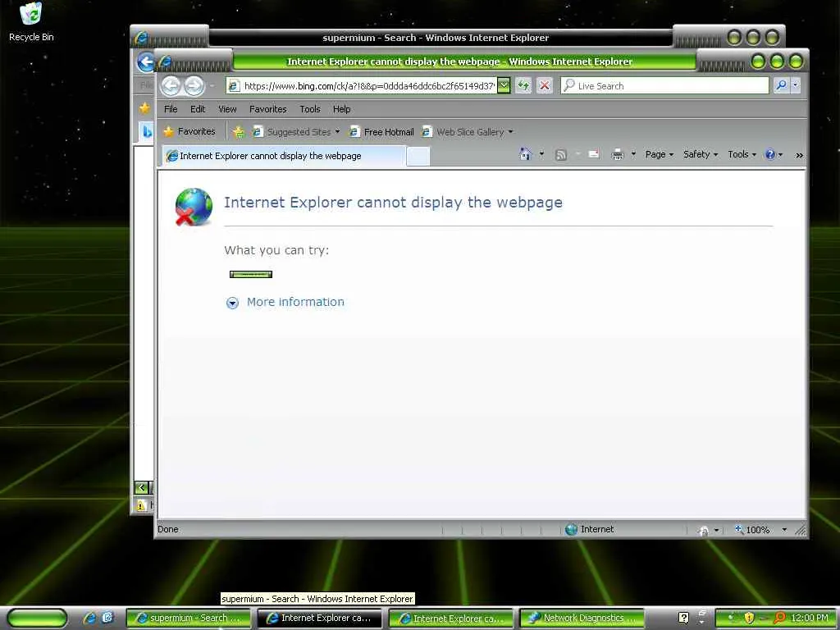Click the yellow warning icon in supermium status bar
Viewport: 840px width, 630px height.
pos(141,505)
